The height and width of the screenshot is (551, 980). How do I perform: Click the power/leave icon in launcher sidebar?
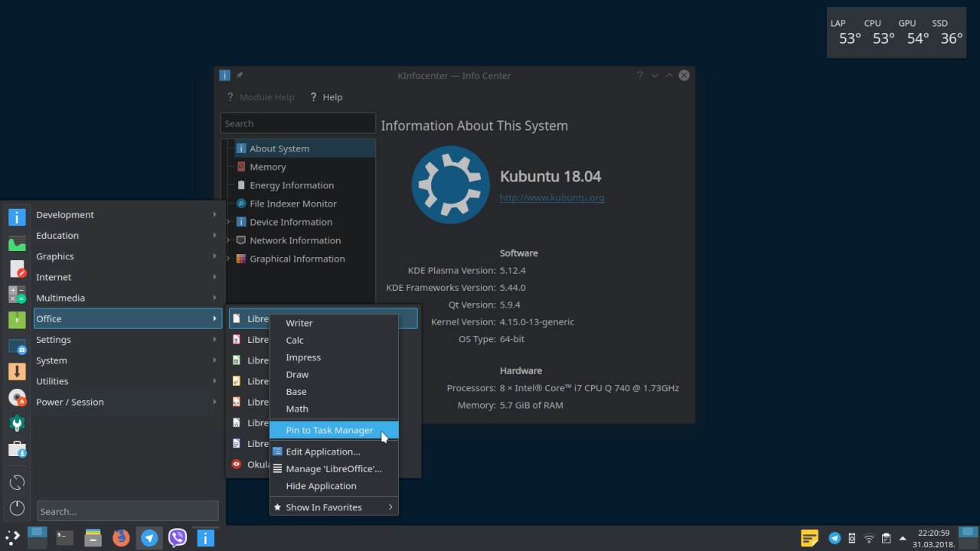[17, 508]
